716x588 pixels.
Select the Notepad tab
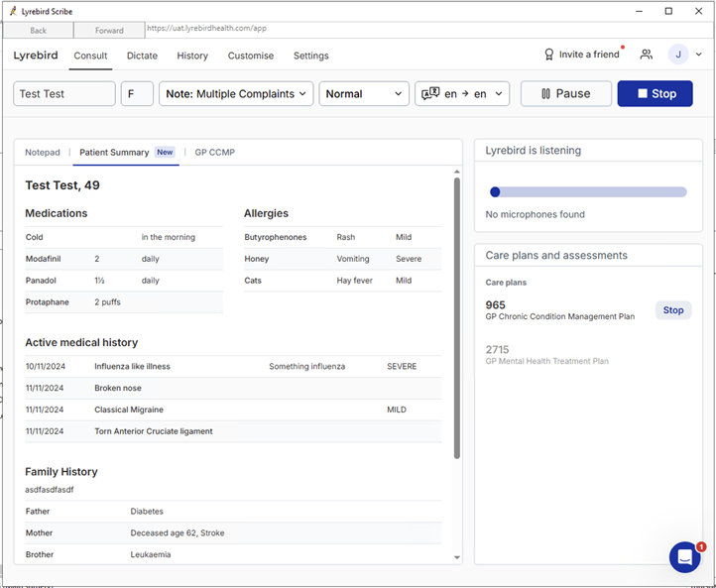(x=43, y=153)
